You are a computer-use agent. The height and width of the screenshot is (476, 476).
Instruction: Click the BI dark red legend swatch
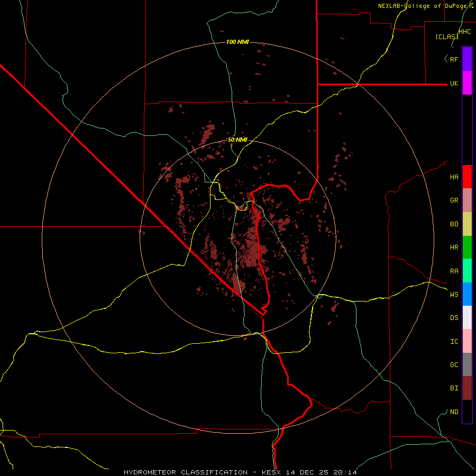[x=467, y=388]
